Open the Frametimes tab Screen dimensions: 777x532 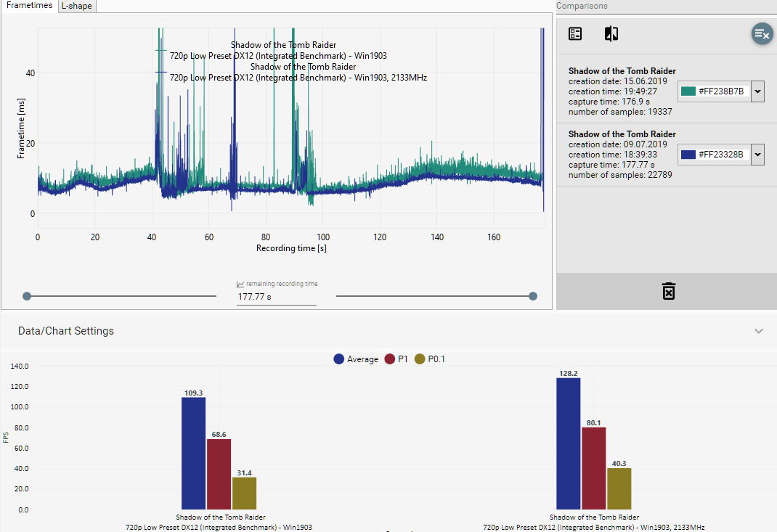[x=29, y=6]
